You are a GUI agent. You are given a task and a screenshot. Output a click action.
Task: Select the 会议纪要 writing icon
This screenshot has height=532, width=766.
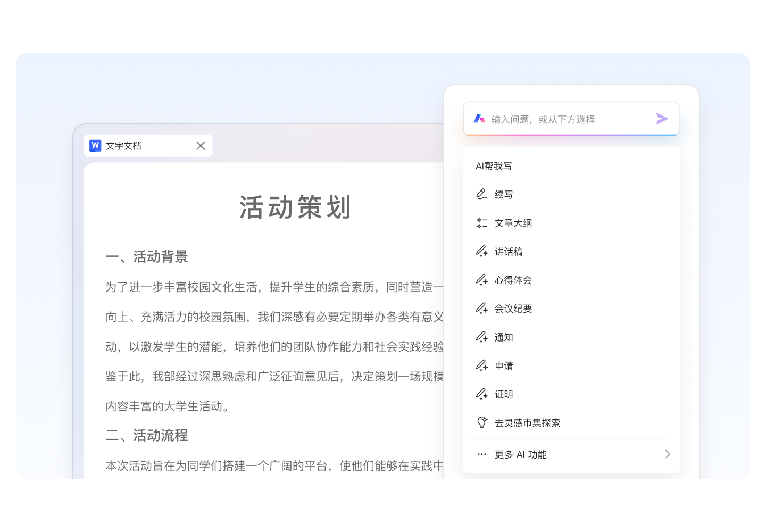482,309
